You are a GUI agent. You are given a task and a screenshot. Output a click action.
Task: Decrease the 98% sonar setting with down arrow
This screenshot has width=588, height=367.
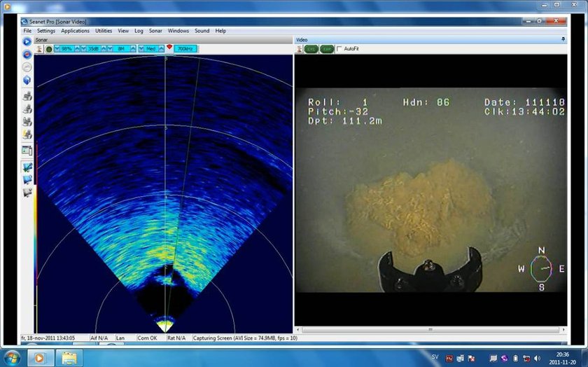[57, 49]
